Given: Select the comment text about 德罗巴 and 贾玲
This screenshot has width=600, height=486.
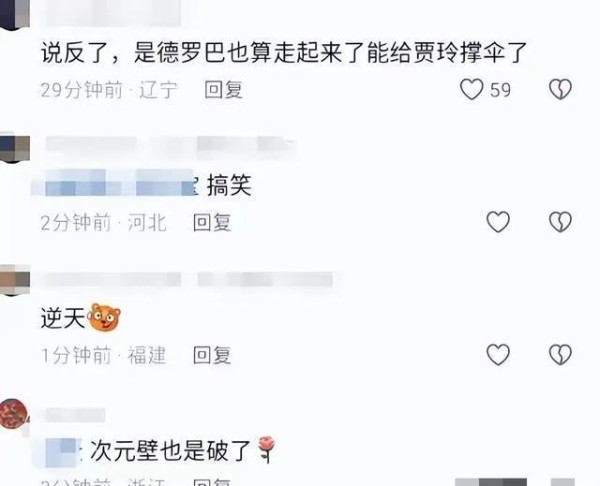Looking at the screenshot, I should 284,52.
